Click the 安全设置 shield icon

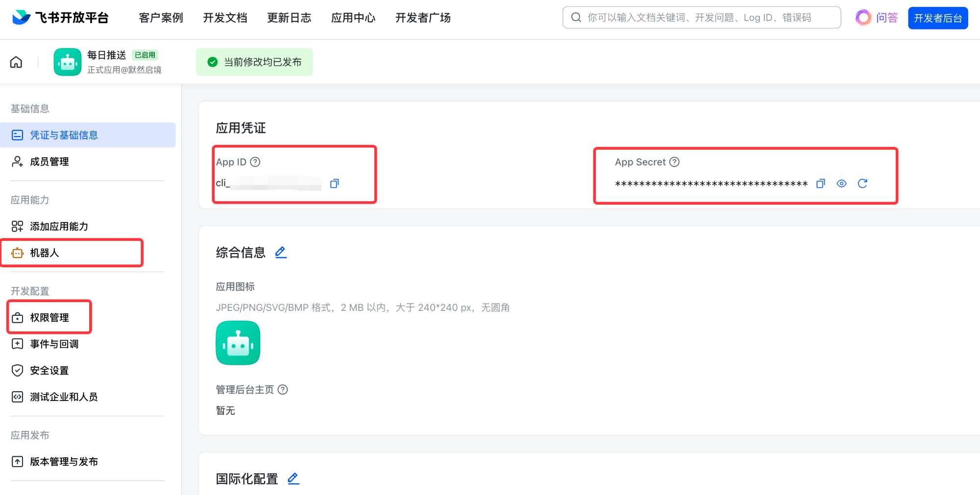[x=17, y=371]
